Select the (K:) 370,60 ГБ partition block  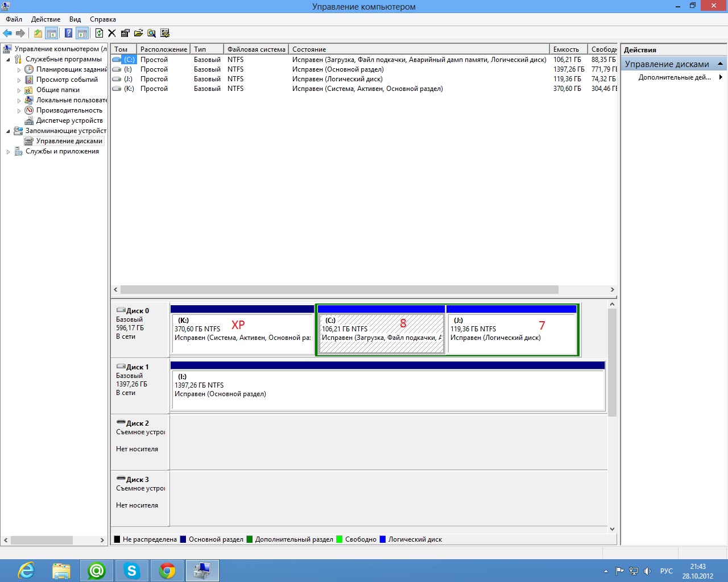pos(243,330)
